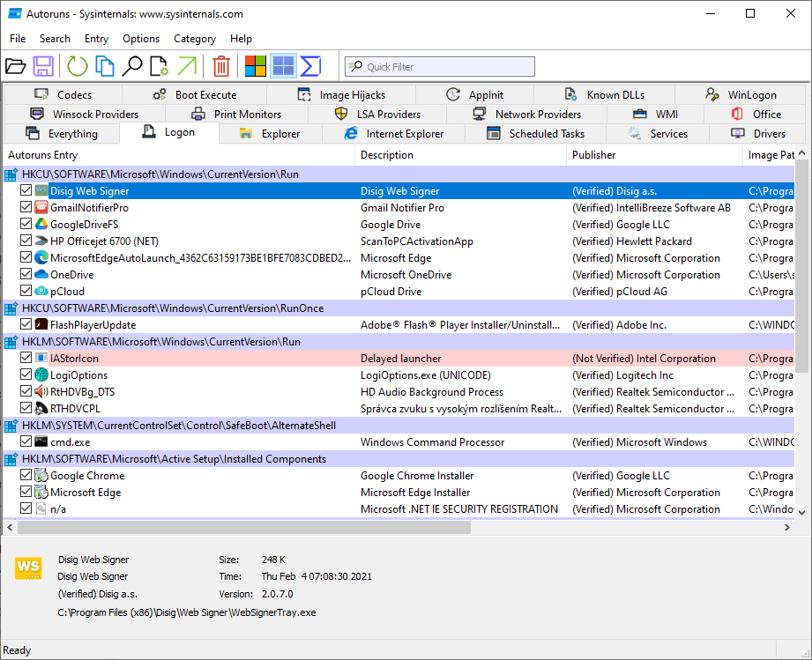Image resolution: width=812 pixels, height=660 pixels.
Task: Disable HP Officejet 6700 (NET) checkbox
Action: (26, 241)
